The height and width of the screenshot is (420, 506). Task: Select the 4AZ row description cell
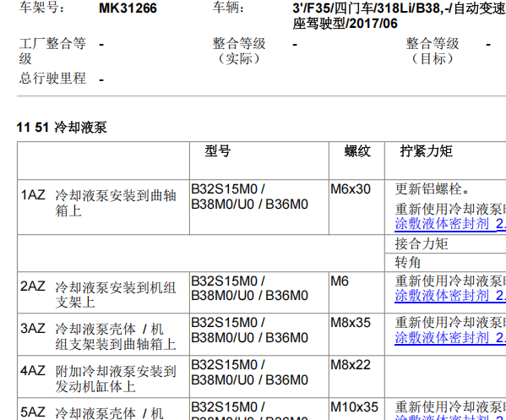click(x=103, y=377)
